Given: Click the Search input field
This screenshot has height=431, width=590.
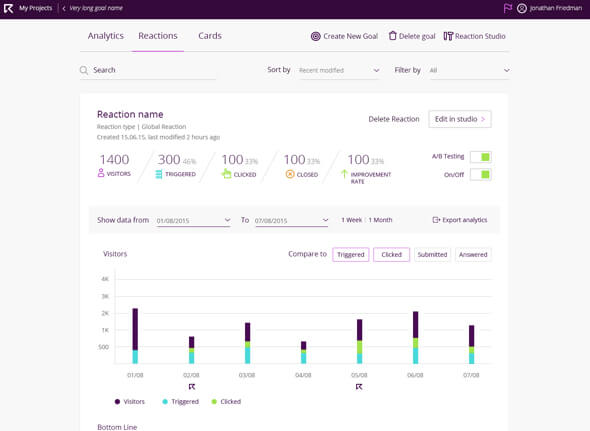Looking at the screenshot, I should click(148, 70).
